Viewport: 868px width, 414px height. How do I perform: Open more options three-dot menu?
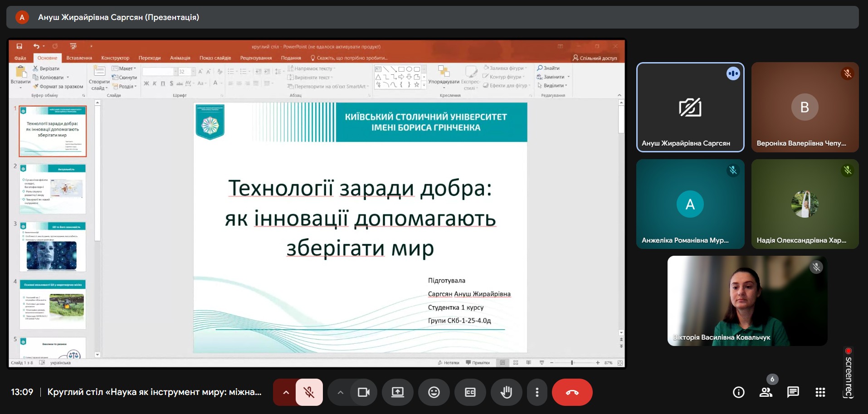[537, 392]
